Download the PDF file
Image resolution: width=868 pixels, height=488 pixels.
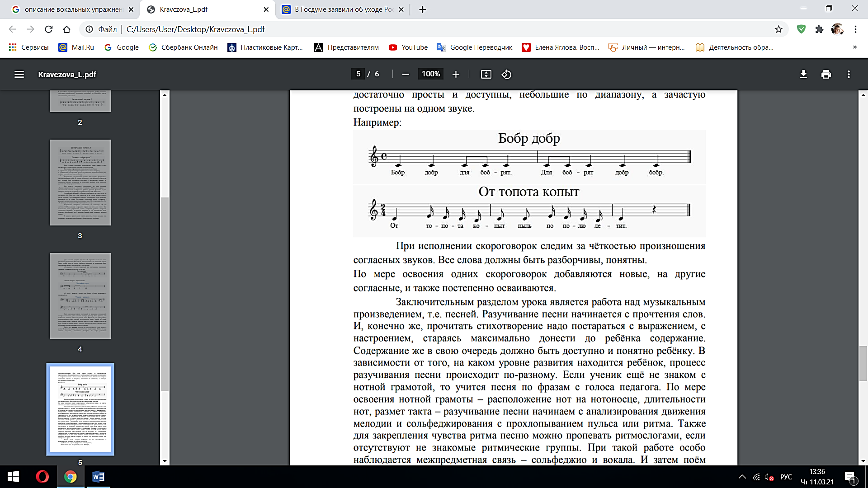[x=803, y=75]
